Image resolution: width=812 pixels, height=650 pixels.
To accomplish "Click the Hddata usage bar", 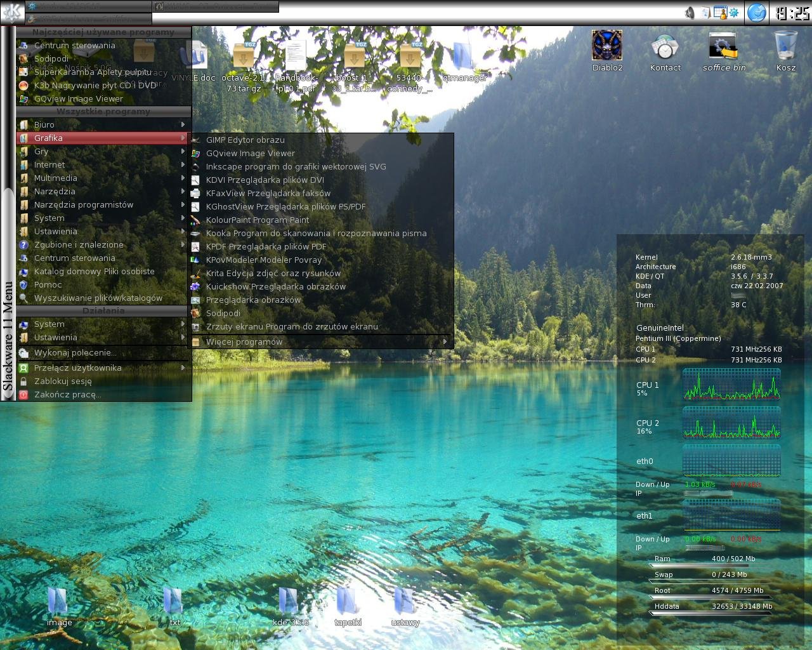I will tap(709, 613).
